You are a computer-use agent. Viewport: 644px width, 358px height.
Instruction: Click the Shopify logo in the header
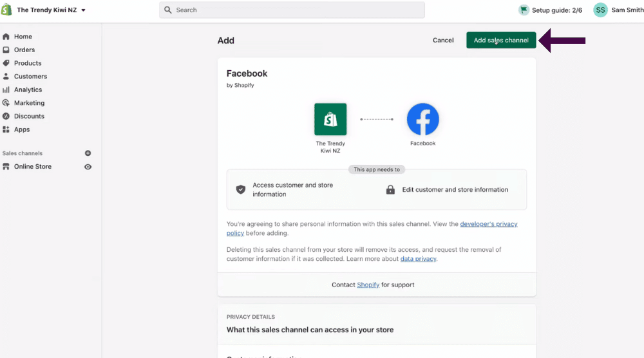(6, 10)
